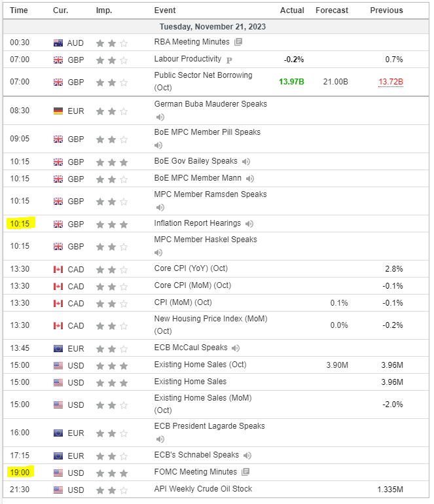Click the highlighted 19:00 time cell
This screenshot has width=434, height=504.
tap(20, 472)
